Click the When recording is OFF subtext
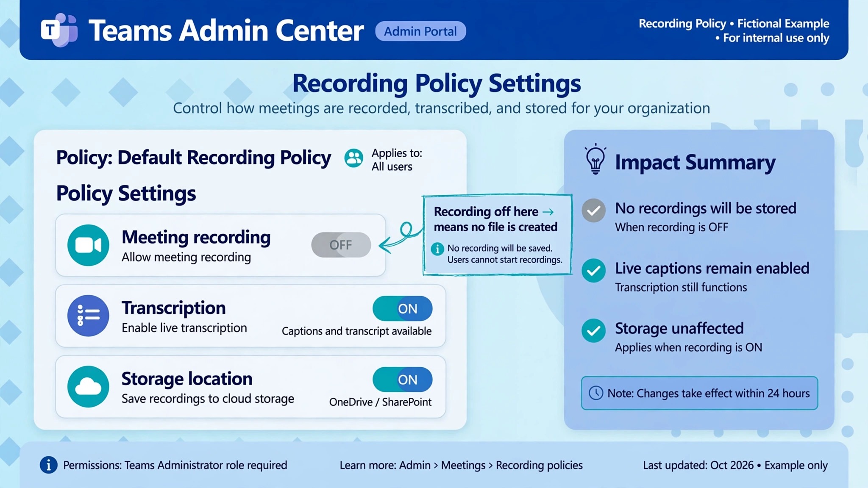The image size is (868, 488). [671, 227]
